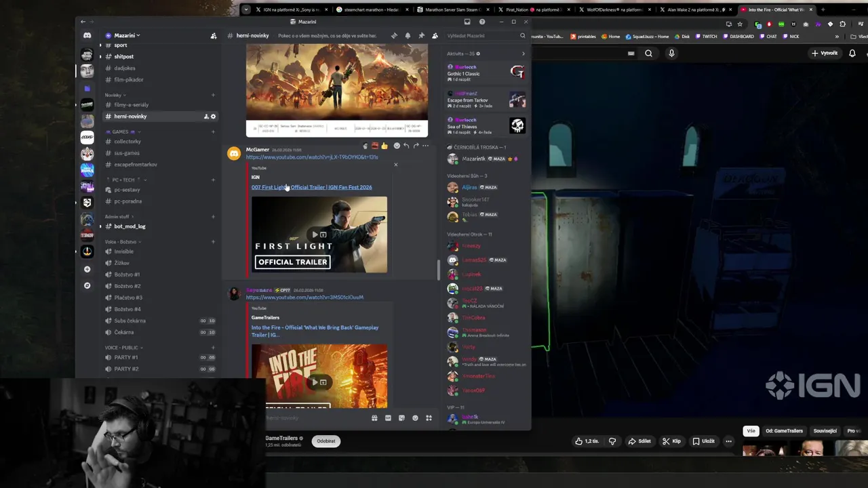The width and height of the screenshot is (868, 488).
Task: Dismiss the 007 First Light embed with X
Action: pos(396,165)
